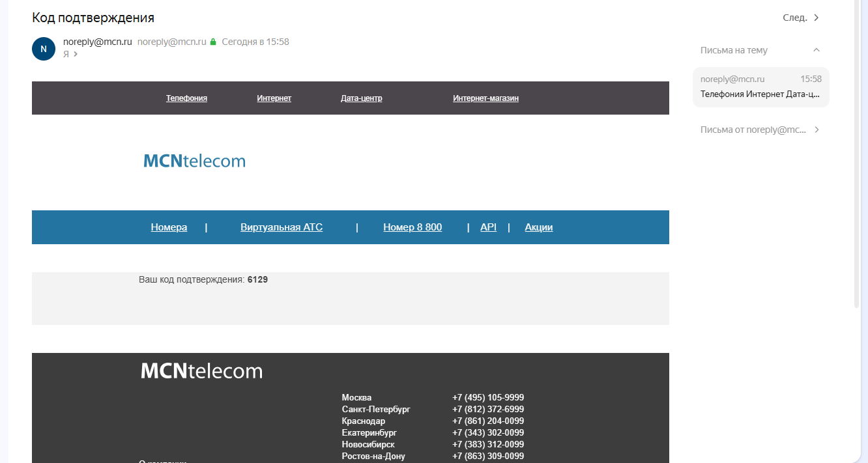The image size is (868, 463).
Task: Open the 15:58 email from noreply@mcn.ru in thread
Action: (760, 87)
